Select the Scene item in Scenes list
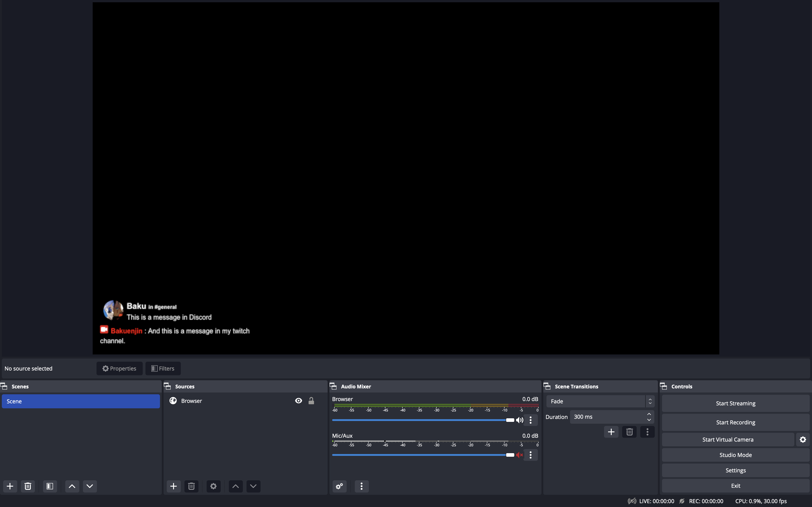The width and height of the screenshot is (812, 507). 80,401
